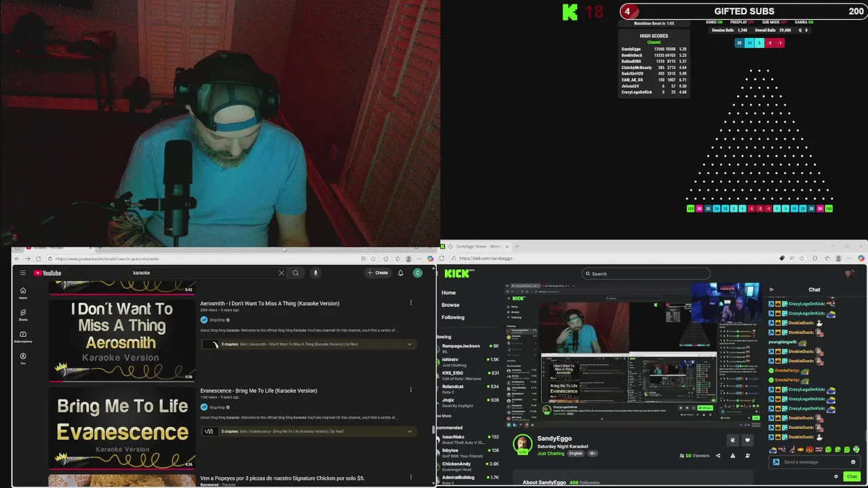Share the SandyEggo stream
The width and height of the screenshot is (868, 488).
718,455
